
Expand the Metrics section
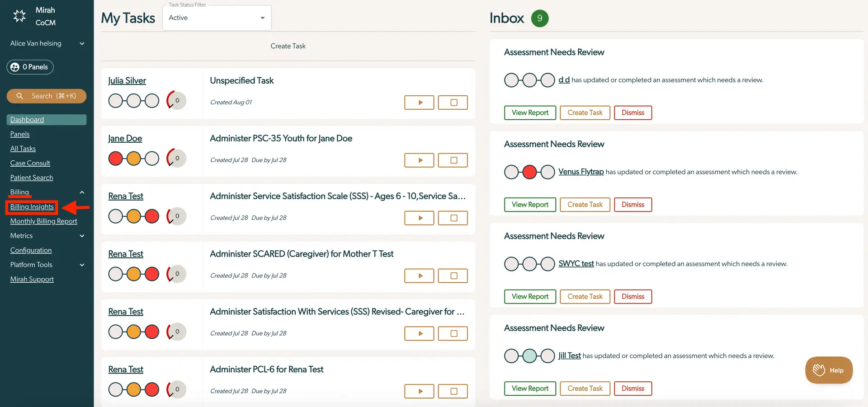[x=82, y=236]
